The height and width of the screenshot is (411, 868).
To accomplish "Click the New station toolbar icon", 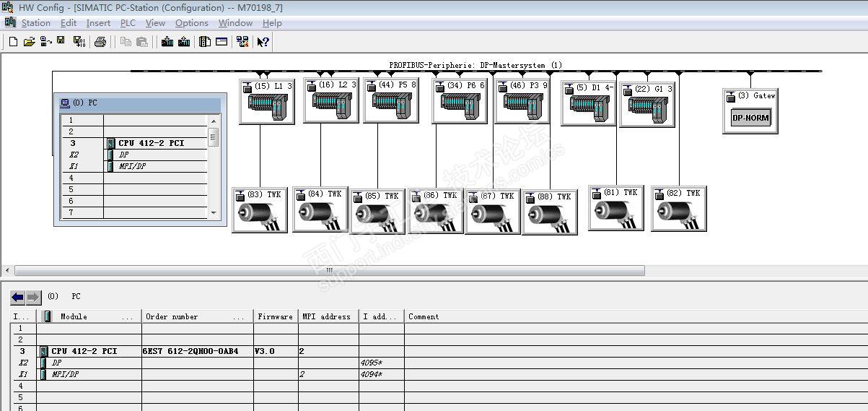I will tap(13, 42).
